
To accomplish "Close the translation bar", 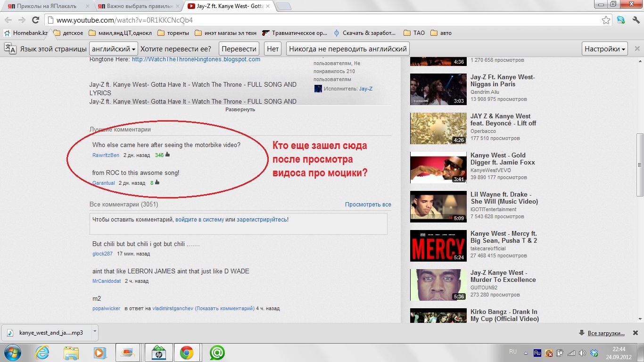I will [637, 49].
